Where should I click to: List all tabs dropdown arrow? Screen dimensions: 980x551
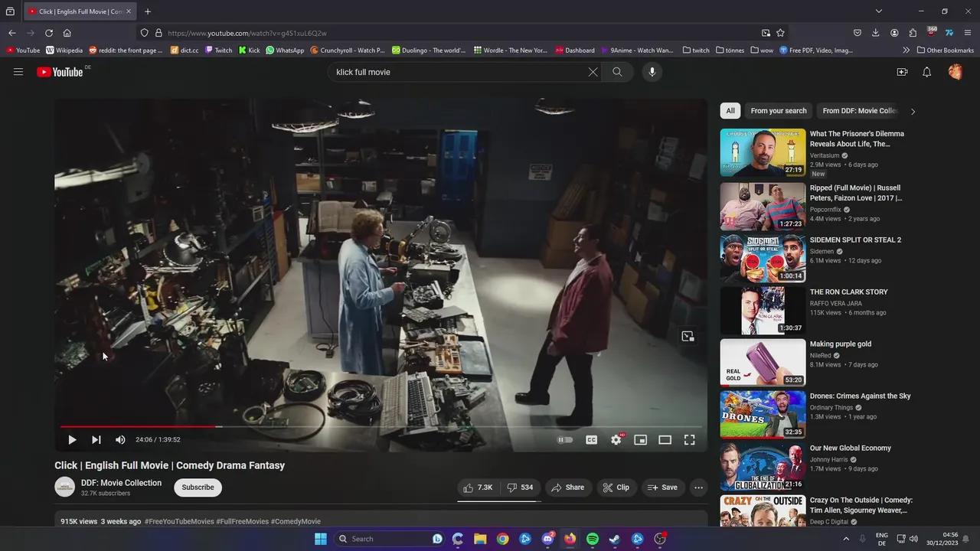[x=879, y=11]
